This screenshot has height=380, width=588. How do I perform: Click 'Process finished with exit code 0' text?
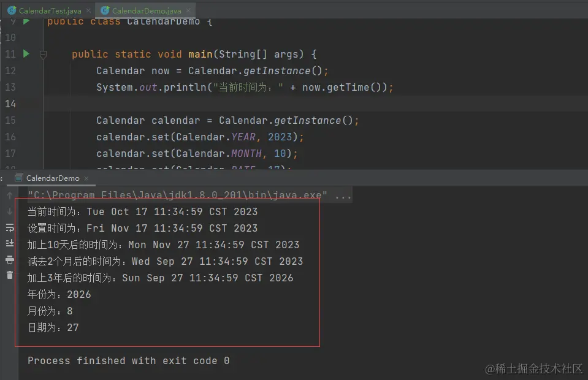click(128, 360)
